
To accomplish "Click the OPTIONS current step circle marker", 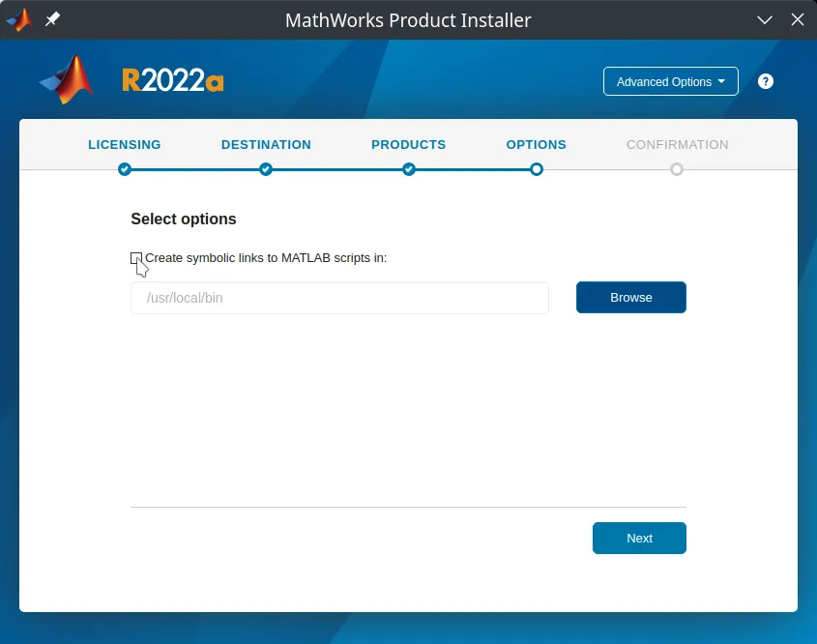I will [537, 169].
